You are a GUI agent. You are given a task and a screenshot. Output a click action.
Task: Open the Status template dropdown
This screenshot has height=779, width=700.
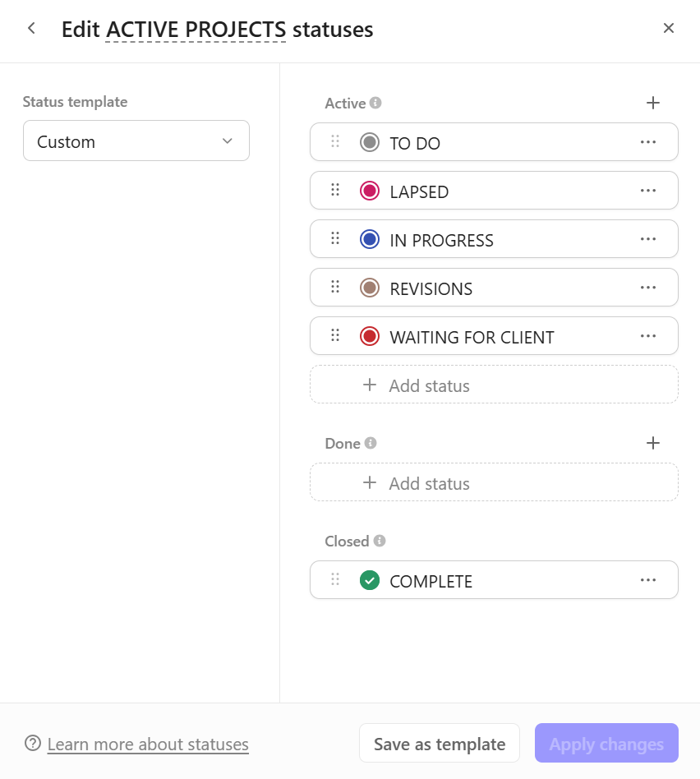(136, 141)
